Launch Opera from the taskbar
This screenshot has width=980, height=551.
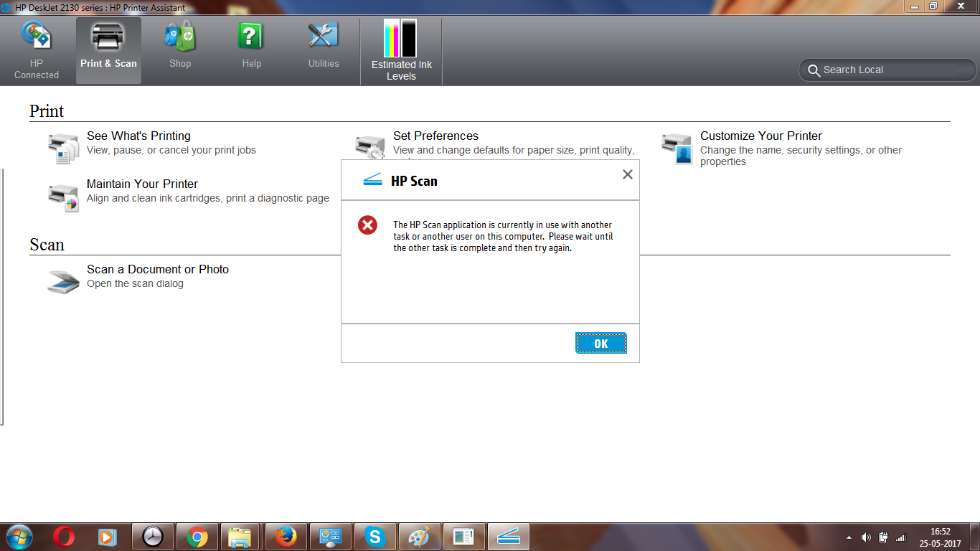[64, 537]
